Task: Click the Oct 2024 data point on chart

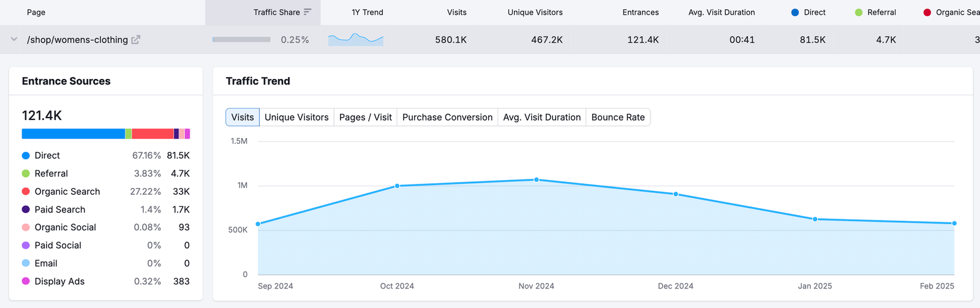Action: click(398, 186)
